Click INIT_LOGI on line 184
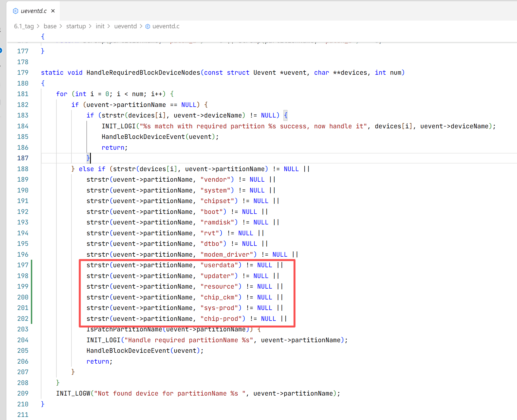The image size is (517, 420). coord(119,126)
